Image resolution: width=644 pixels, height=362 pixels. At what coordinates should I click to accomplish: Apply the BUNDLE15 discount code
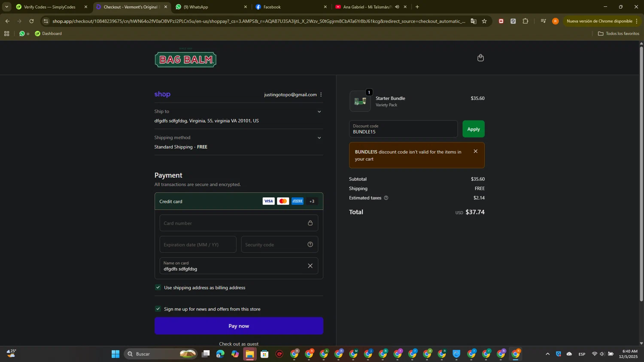[x=474, y=129]
